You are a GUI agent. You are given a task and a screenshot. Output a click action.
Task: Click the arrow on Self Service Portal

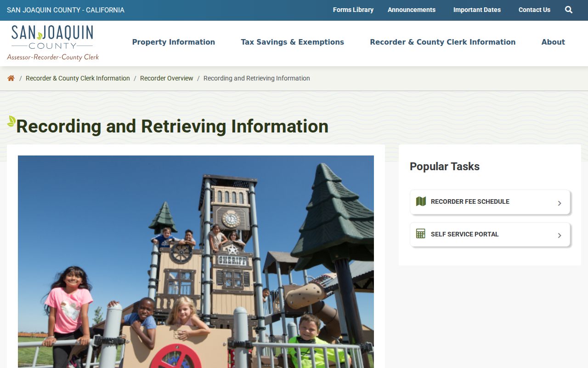(560, 236)
